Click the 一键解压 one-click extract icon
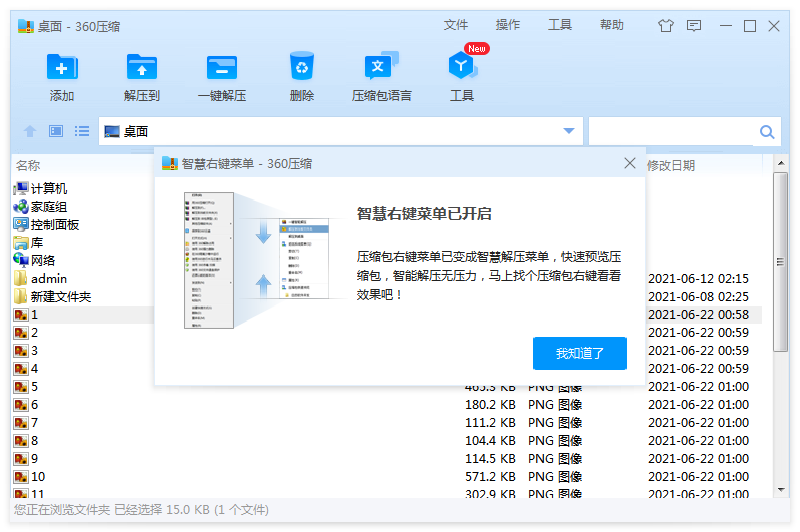The image size is (800, 532). [x=221, y=67]
